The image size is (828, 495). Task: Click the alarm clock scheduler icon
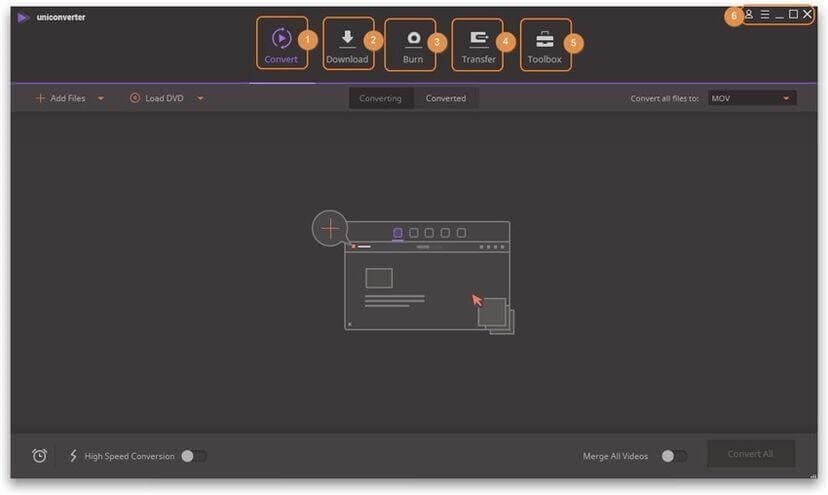point(40,456)
